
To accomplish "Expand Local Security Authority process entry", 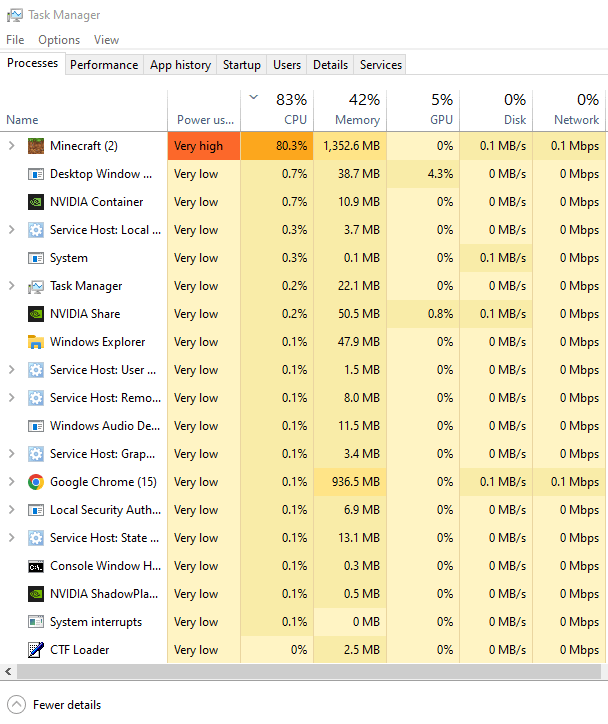I will click(x=12, y=510).
